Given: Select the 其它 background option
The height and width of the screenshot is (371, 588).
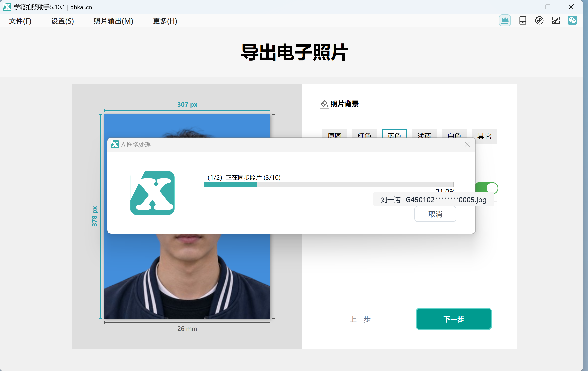Looking at the screenshot, I should tap(484, 136).
